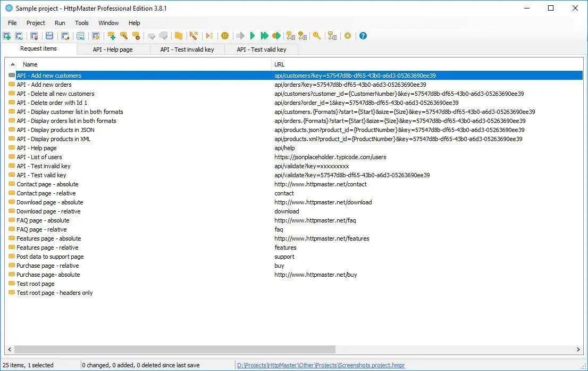
Task: Switch to the Request items tab
Action: (x=39, y=48)
